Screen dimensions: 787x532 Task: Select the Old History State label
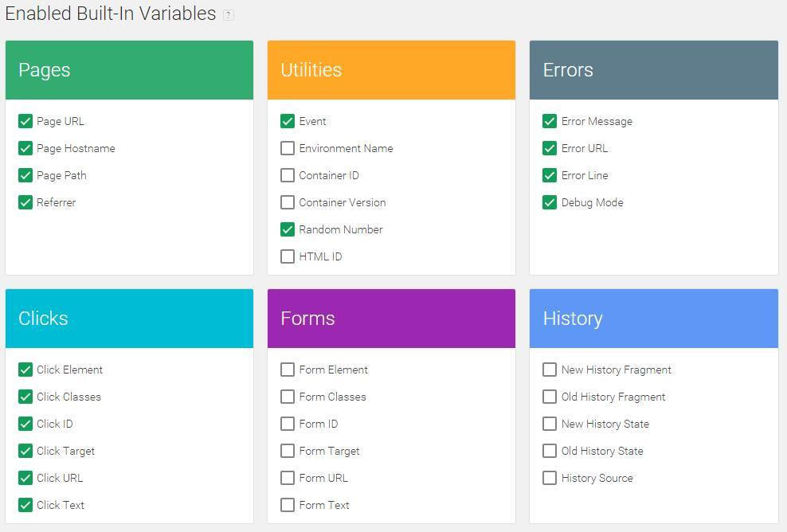601,451
